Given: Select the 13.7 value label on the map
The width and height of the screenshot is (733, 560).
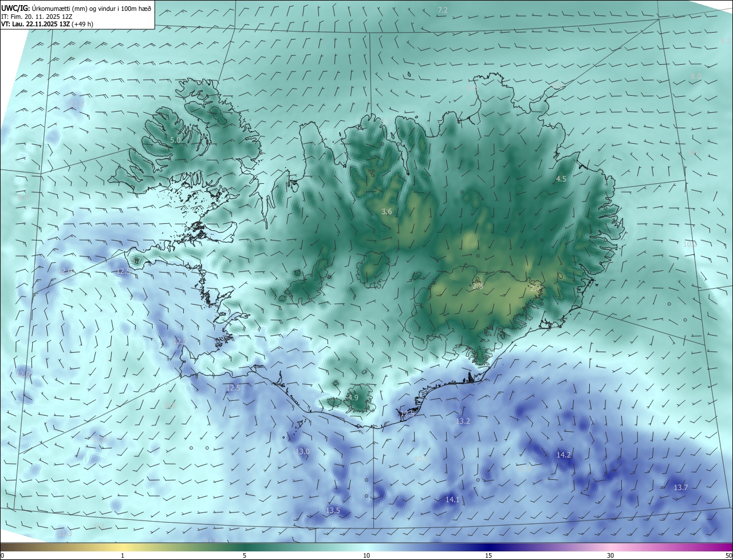Looking at the screenshot, I should tap(681, 488).
